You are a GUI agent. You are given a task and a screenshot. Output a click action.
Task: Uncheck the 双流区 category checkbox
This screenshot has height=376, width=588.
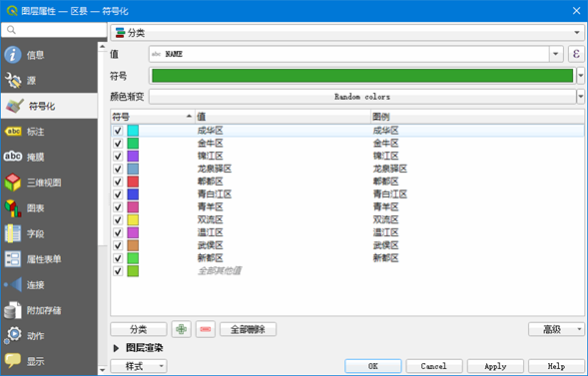118,219
